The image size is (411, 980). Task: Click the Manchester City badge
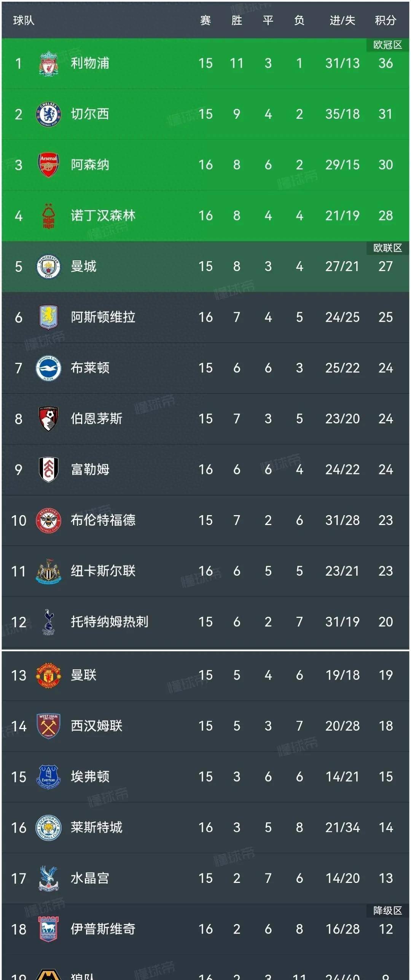pyautogui.click(x=48, y=267)
